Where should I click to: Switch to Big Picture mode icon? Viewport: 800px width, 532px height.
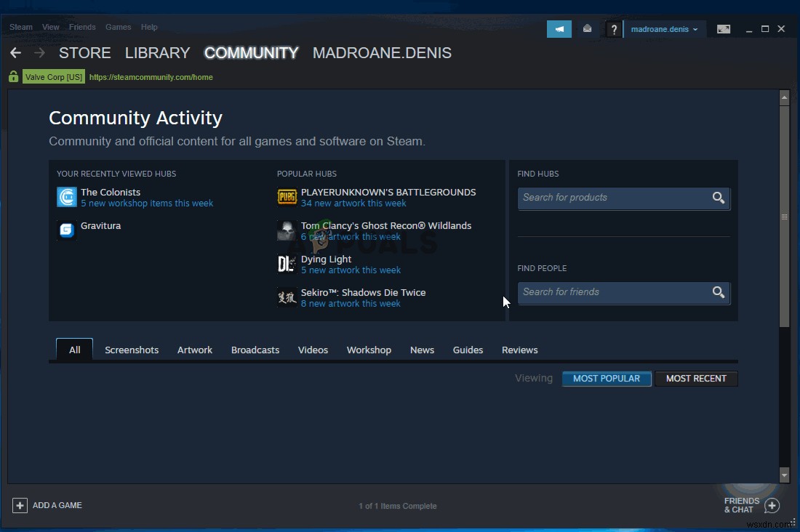pos(724,29)
